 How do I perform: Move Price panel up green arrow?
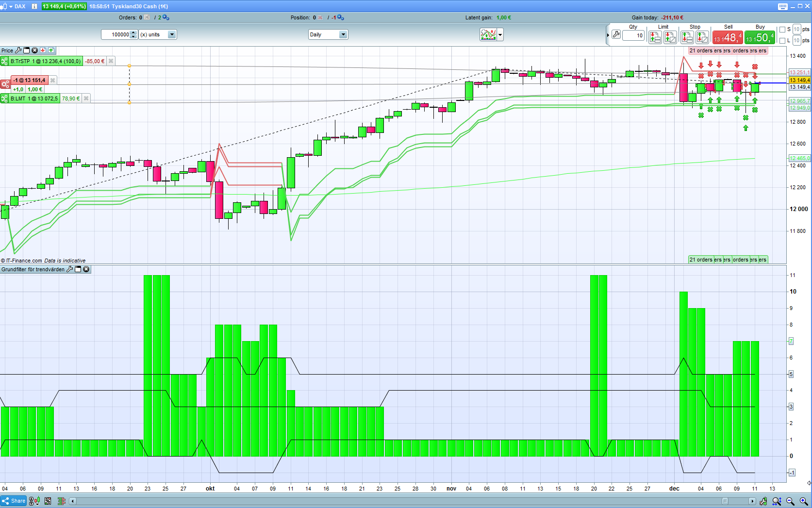pyautogui.click(x=51, y=50)
